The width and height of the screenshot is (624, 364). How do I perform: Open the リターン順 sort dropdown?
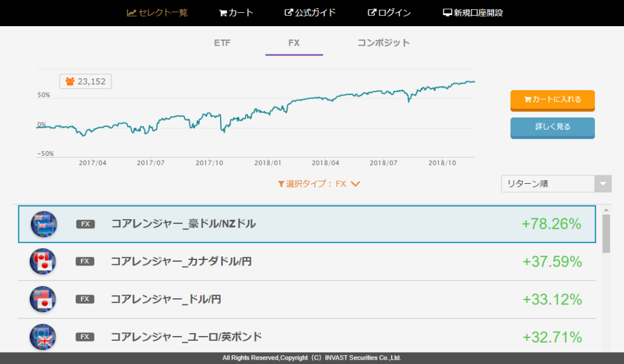point(556,184)
